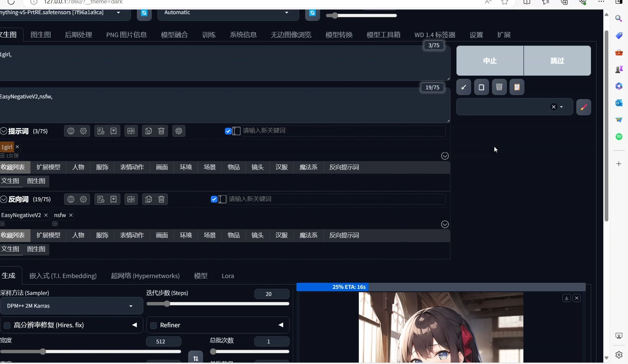
Task: Close the preview image panel
Action: (x=577, y=298)
